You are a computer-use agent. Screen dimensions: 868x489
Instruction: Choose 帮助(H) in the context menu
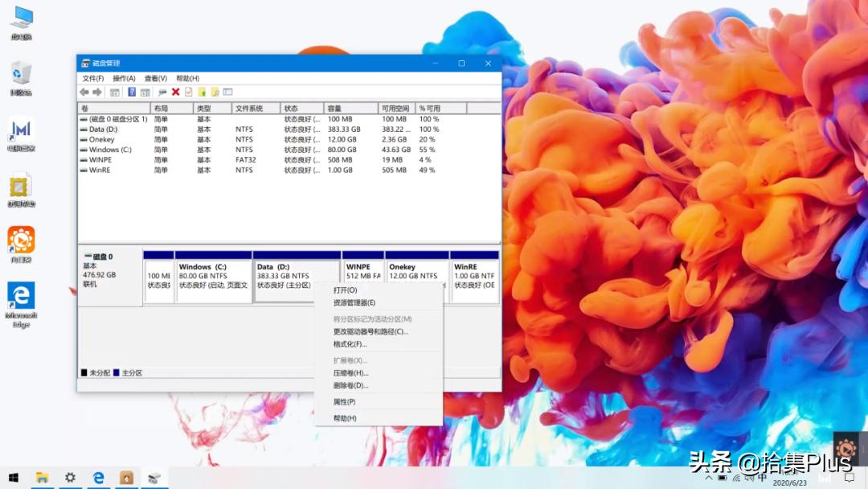[379, 418]
